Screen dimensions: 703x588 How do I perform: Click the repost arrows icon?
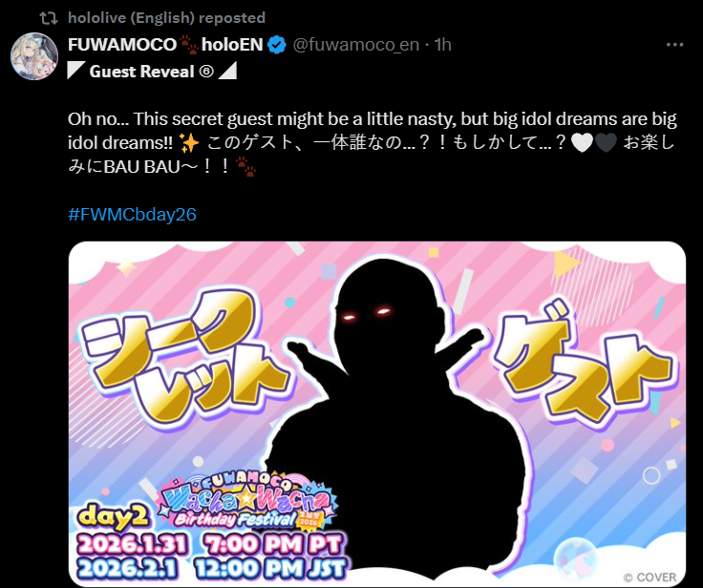tap(49, 18)
